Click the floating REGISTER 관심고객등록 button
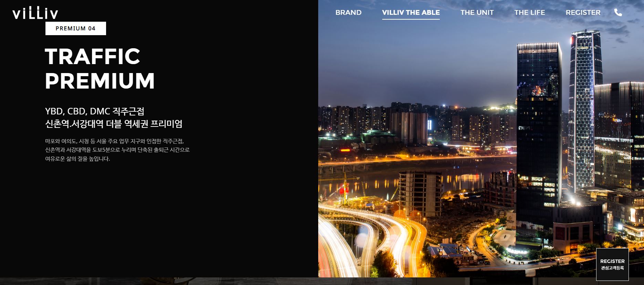The height and width of the screenshot is (285, 644). pos(612,264)
